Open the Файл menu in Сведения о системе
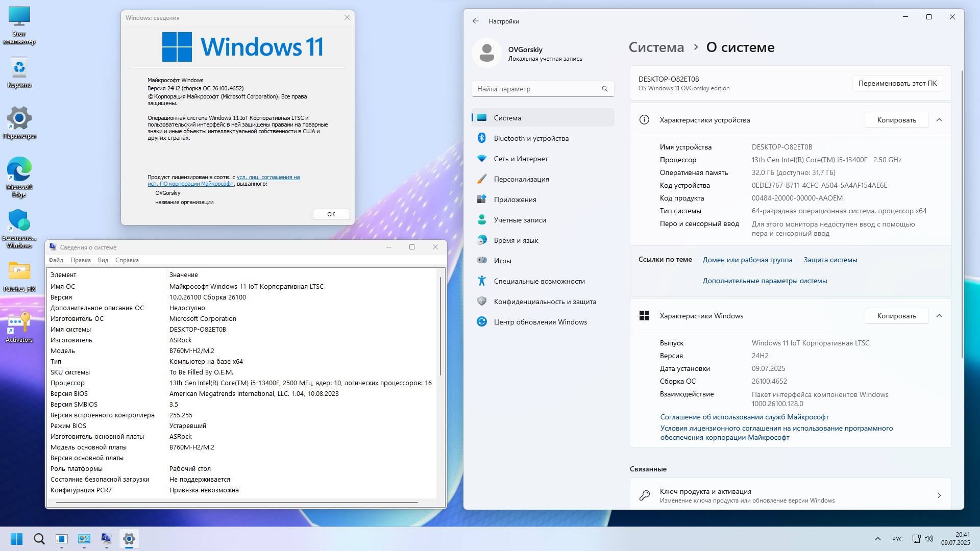This screenshot has width=980, height=551. coord(56,260)
